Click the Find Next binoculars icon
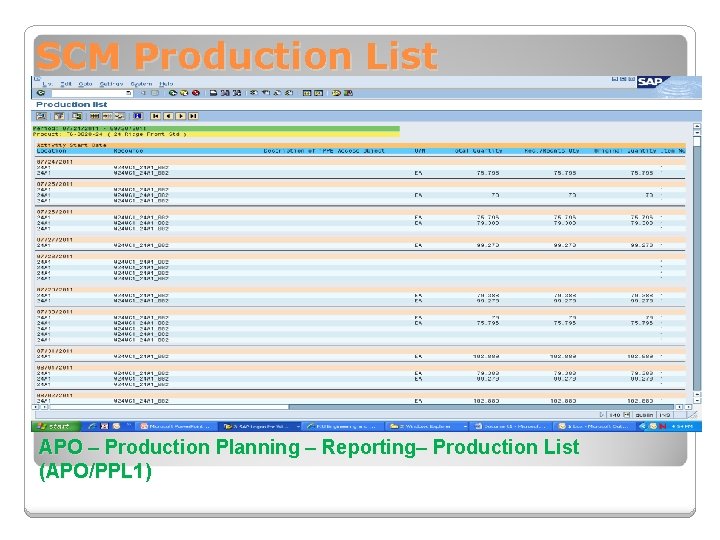 (236, 93)
